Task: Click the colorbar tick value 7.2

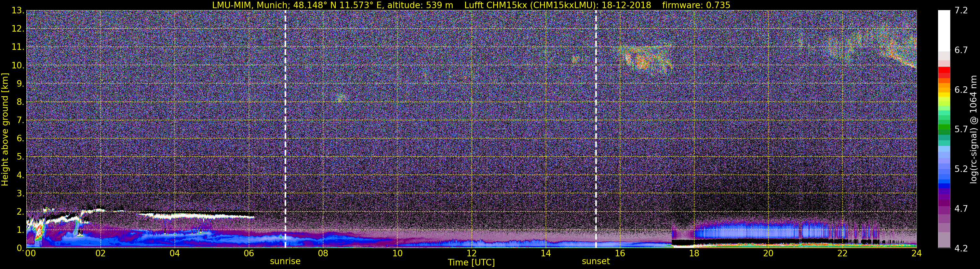Action: [961, 11]
